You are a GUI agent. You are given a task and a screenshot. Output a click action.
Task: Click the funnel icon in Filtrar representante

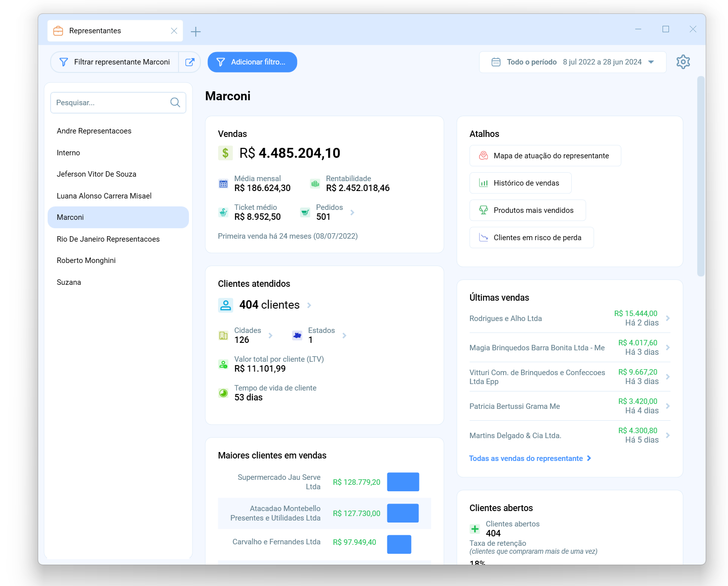tap(63, 62)
